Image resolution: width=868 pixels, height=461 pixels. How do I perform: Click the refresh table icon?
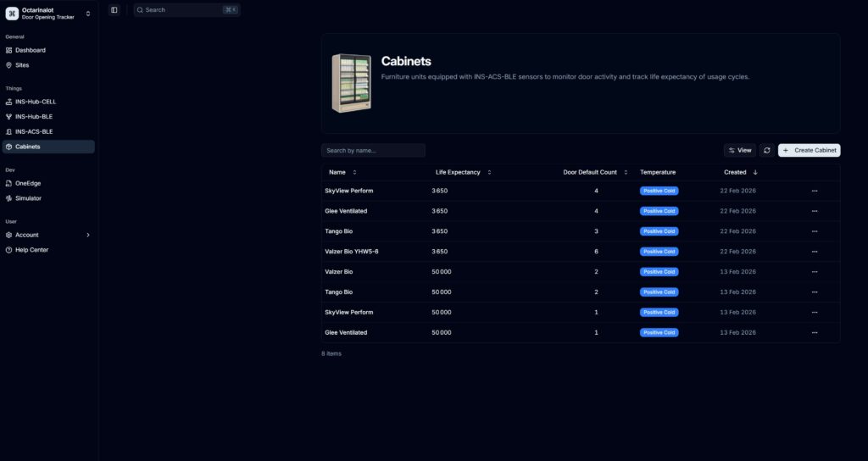click(766, 150)
